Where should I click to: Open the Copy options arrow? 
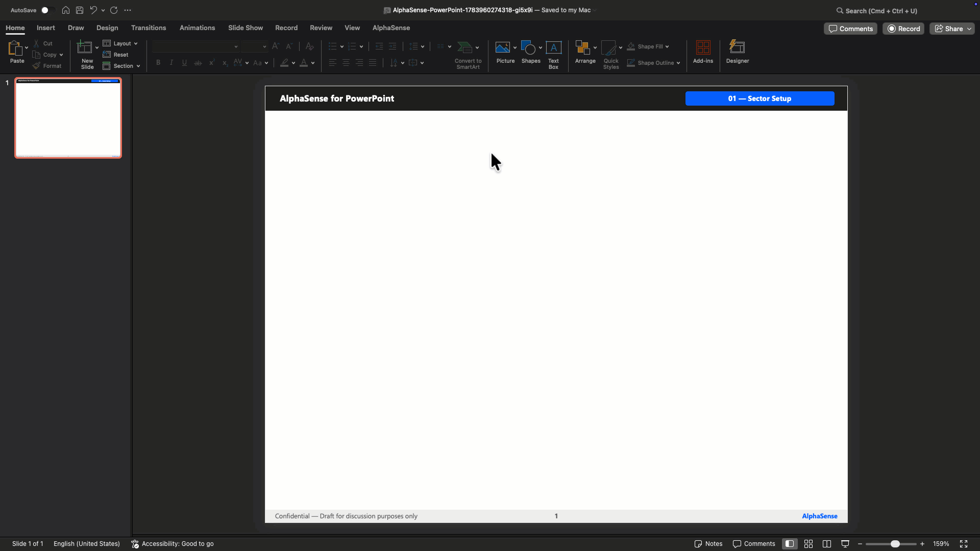[61, 55]
